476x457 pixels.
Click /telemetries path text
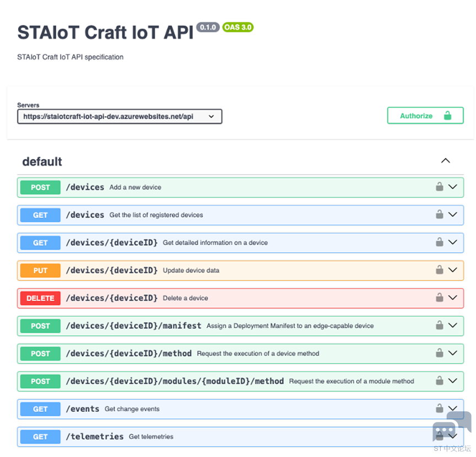(95, 437)
